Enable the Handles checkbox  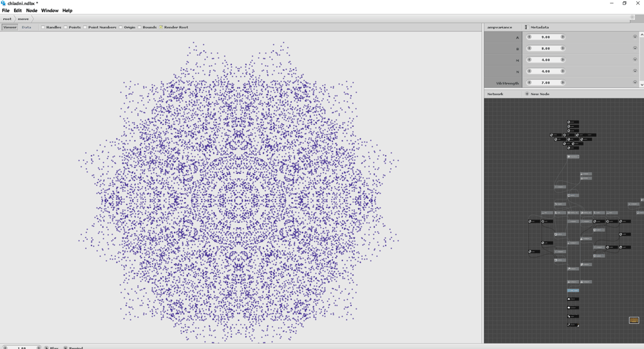click(x=43, y=27)
